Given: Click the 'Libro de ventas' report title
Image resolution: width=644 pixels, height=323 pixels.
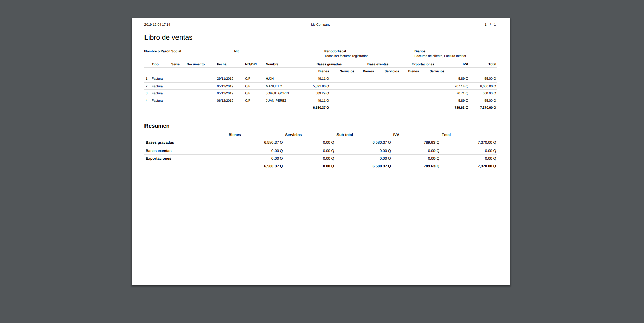Looking at the screenshot, I should click(x=168, y=37).
